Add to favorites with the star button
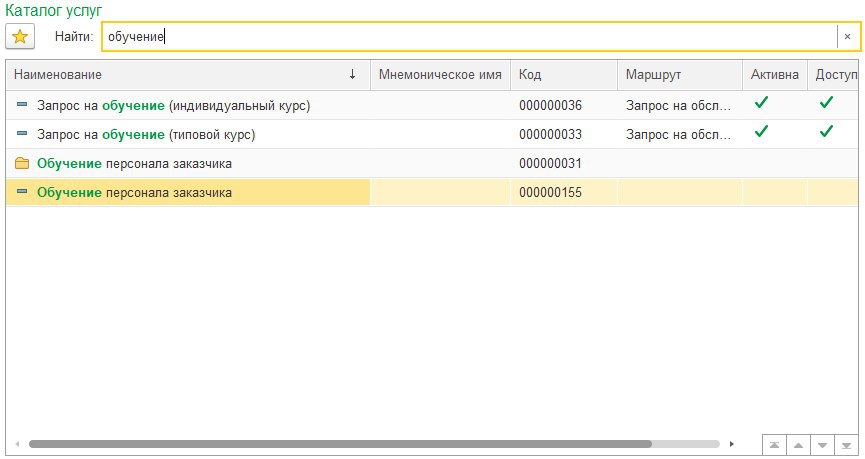 click(20, 37)
